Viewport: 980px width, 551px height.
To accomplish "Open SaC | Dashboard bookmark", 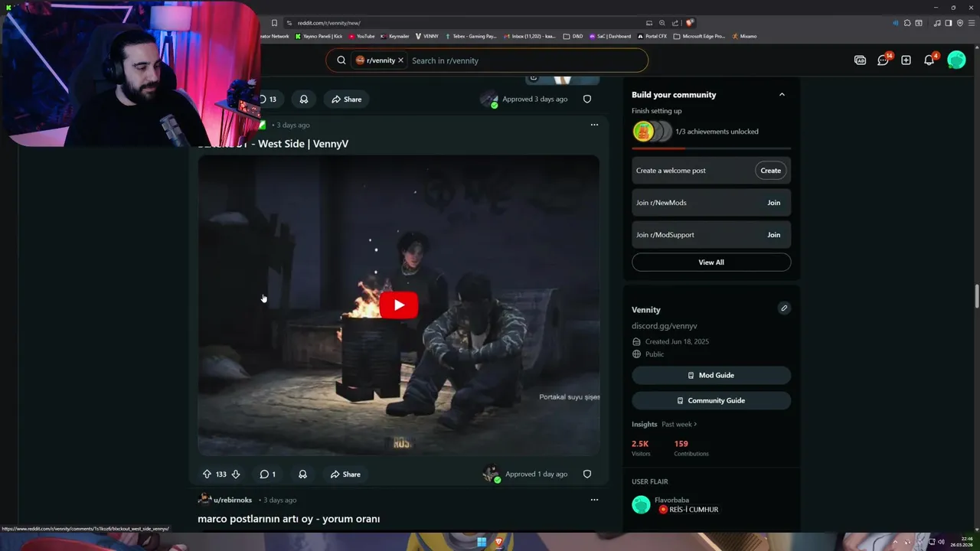I will (x=610, y=36).
